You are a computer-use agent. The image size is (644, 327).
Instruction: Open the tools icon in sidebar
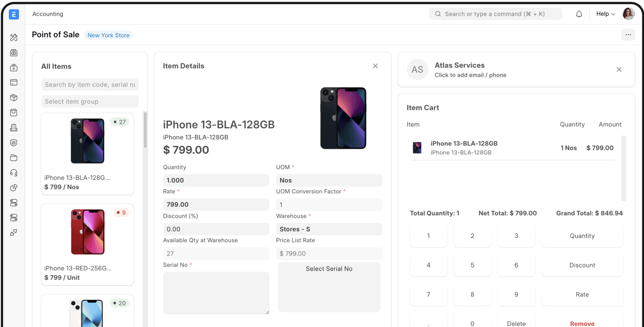point(14,38)
